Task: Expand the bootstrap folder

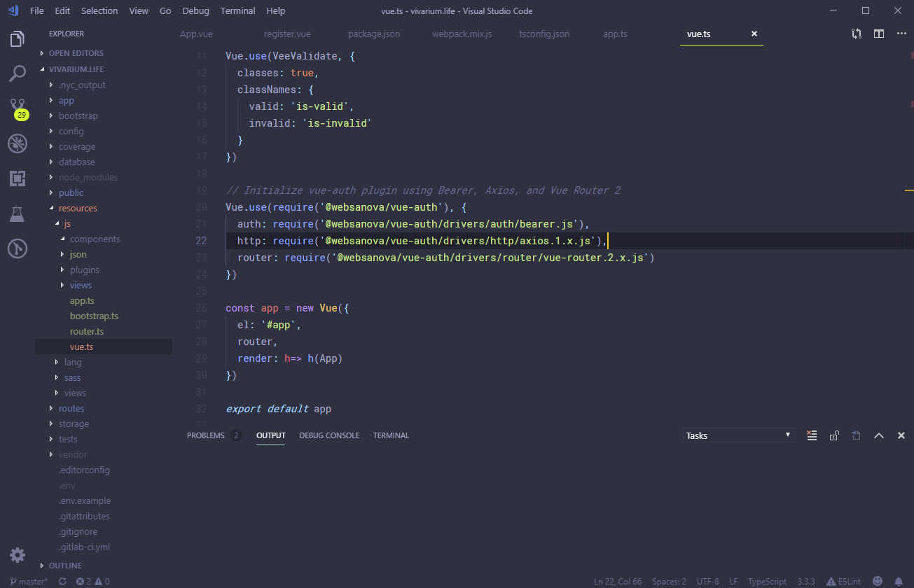Action: pyautogui.click(x=78, y=116)
